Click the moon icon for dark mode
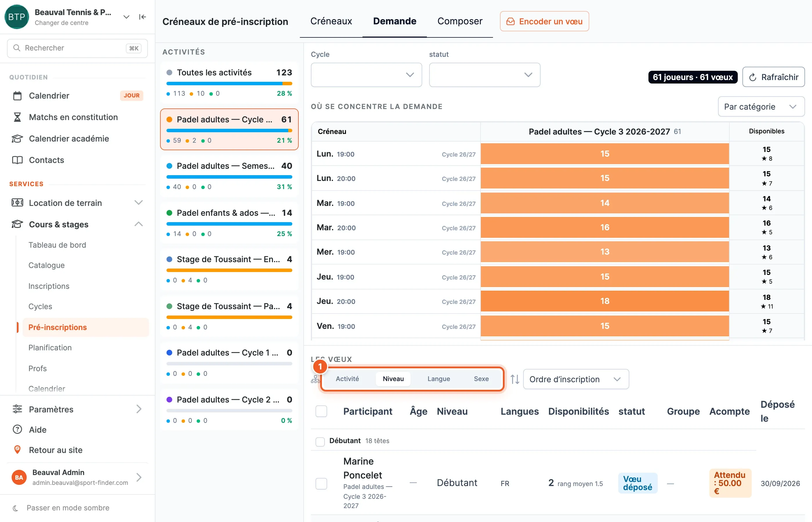Image resolution: width=812 pixels, height=522 pixels. point(15,508)
